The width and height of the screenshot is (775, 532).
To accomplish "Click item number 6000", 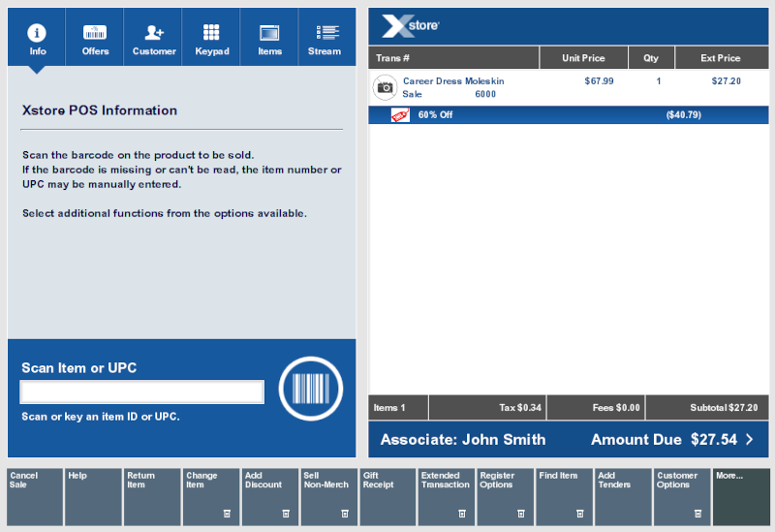I will (485, 94).
